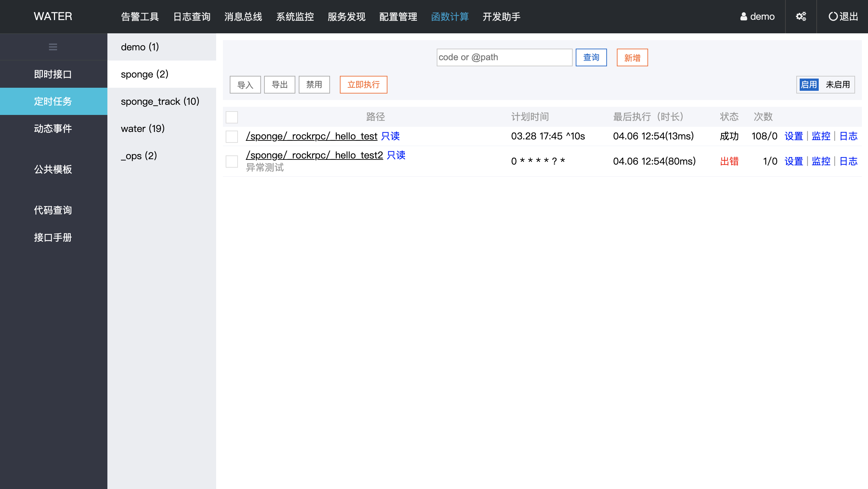Image resolution: width=868 pixels, height=489 pixels.
Task: Select 公共模板 in the sidebar
Action: click(54, 169)
